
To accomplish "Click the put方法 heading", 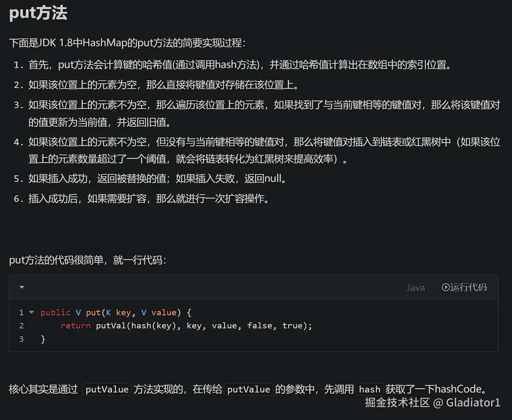I will pyautogui.click(x=38, y=13).
